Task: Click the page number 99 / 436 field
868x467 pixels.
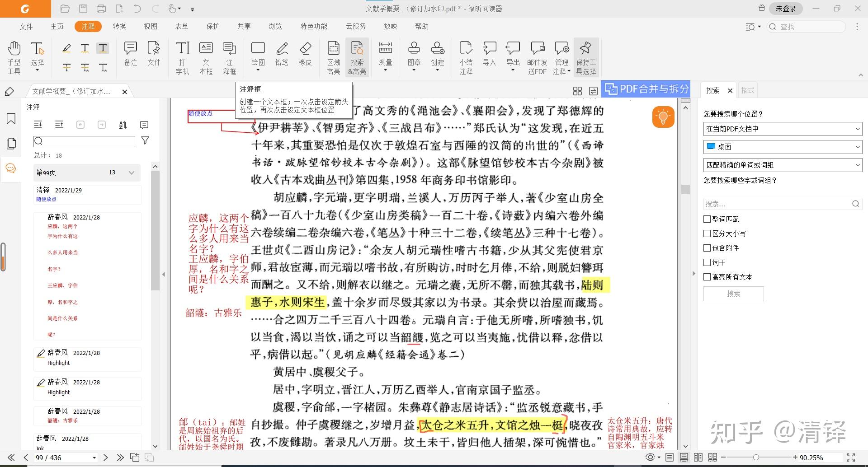Action: pos(66,458)
